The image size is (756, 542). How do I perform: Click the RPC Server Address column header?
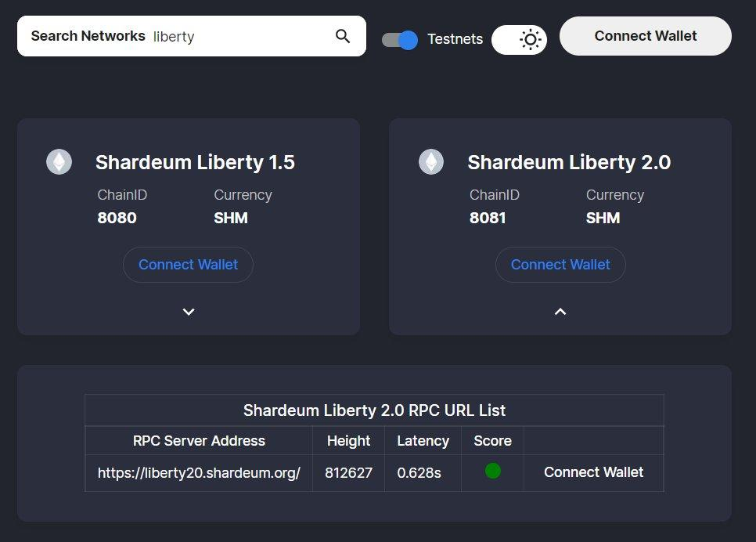click(x=199, y=441)
